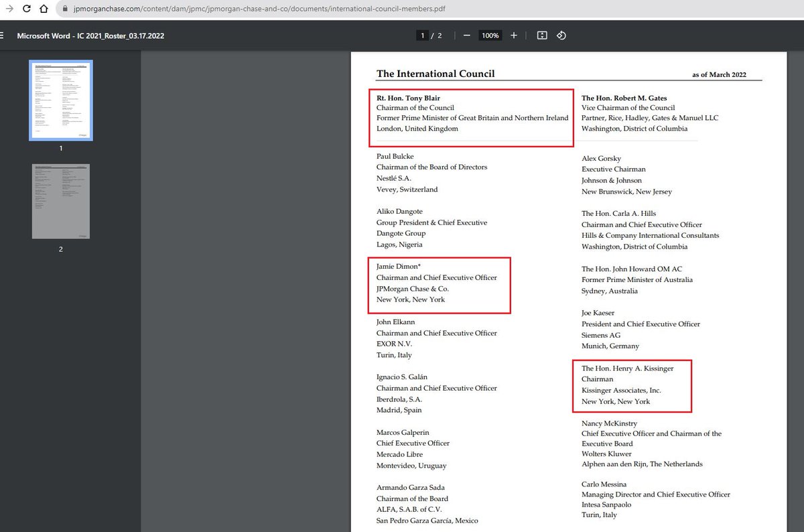
Task: Click "Johnson & Johnson" text
Action: click(x=612, y=180)
